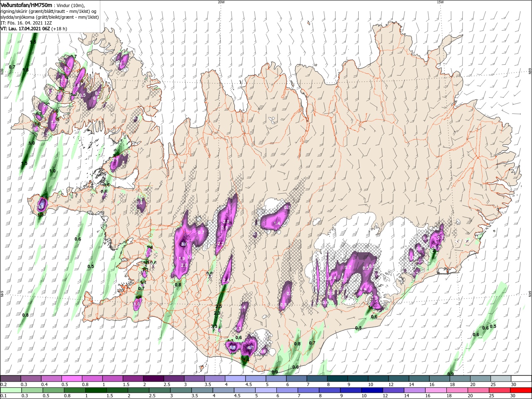Click the 4.7 snowfall value on the south coast
Image resolution: width=532 pixels, height=399 pixels.
(232, 347)
